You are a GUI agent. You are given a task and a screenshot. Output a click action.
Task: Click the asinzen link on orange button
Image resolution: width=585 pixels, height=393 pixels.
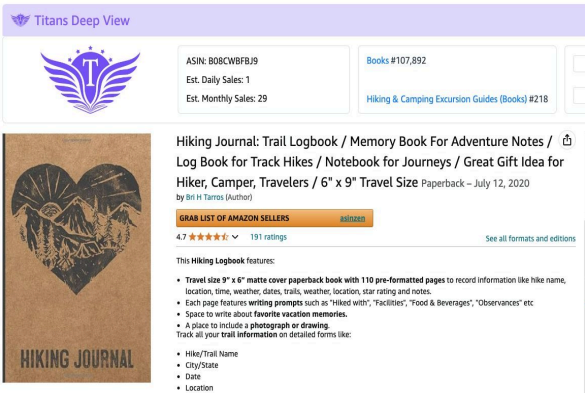pyautogui.click(x=352, y=218)
